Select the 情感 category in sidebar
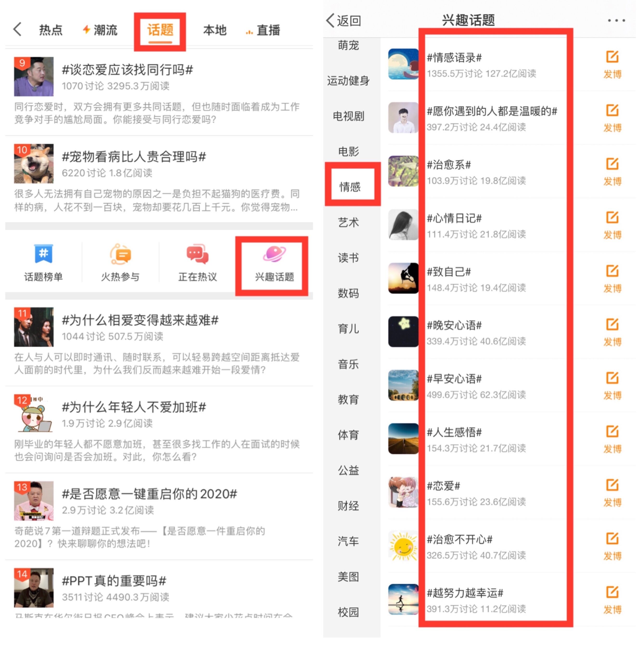This screenshot has height=654, width=644. 350,187
